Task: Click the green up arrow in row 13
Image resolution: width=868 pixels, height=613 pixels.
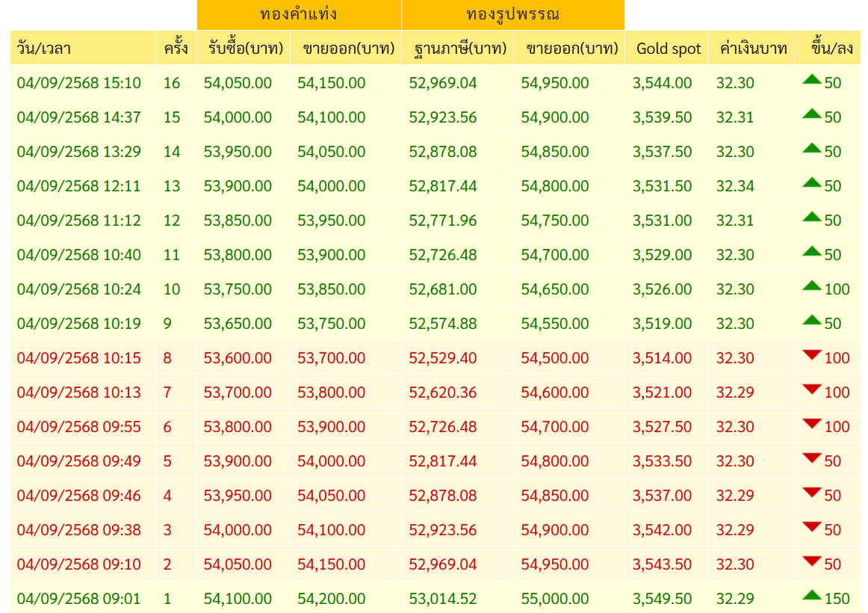Action: [x=811, y=182]
